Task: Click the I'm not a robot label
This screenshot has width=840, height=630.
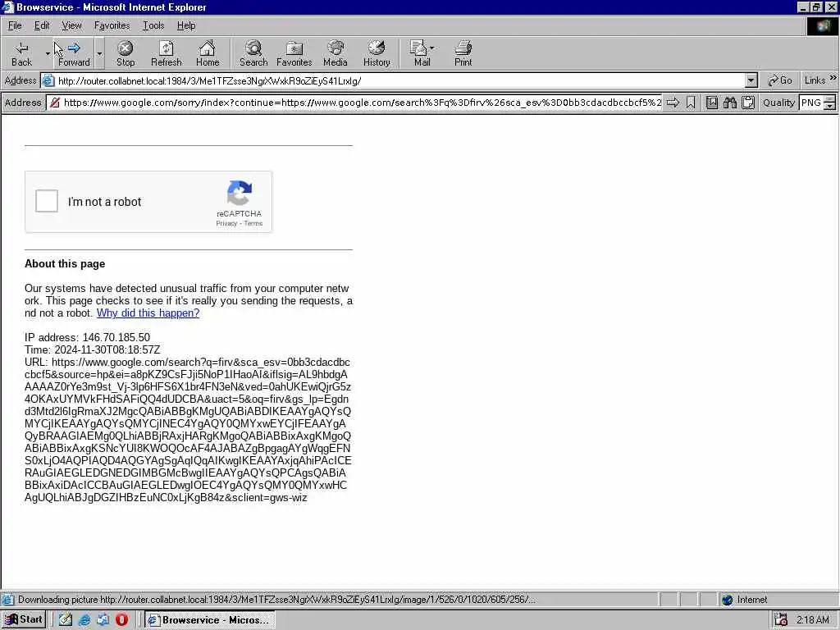Action: [104, 202]
